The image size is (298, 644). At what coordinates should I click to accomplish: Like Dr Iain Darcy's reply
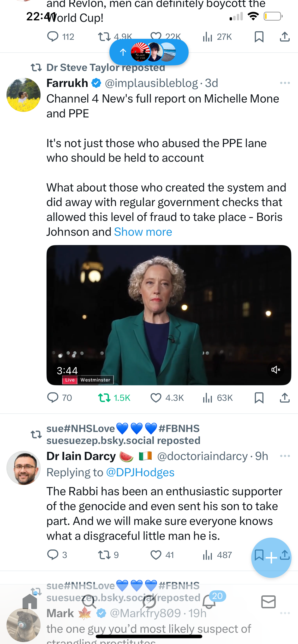point(156,555)
